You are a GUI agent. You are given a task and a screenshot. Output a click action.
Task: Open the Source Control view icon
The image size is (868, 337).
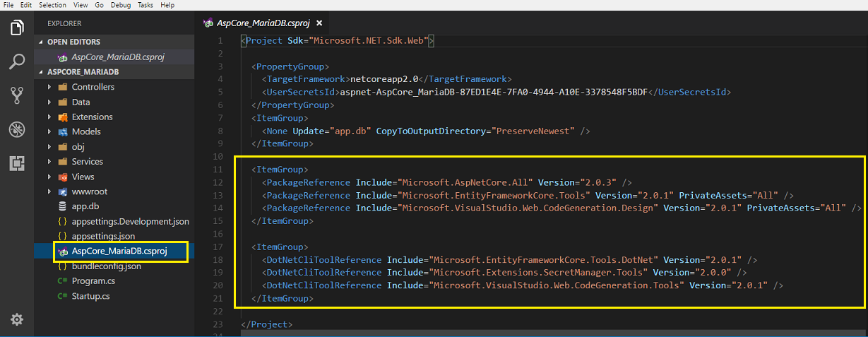click(16, 95)
